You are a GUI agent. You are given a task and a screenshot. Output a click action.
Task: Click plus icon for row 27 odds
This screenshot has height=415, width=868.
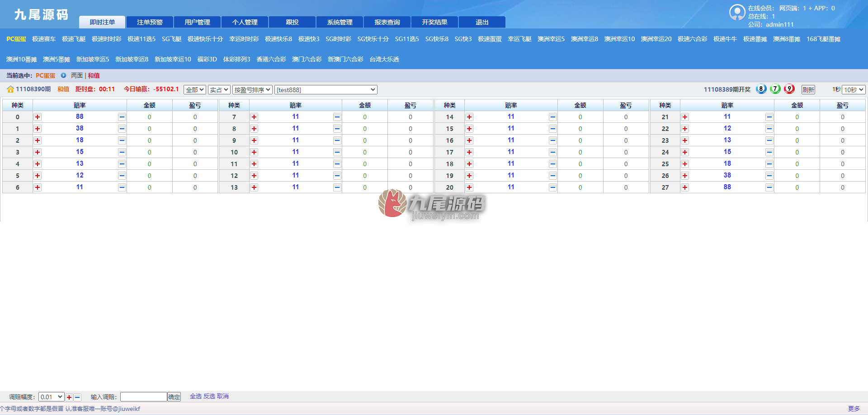(685, 187)
